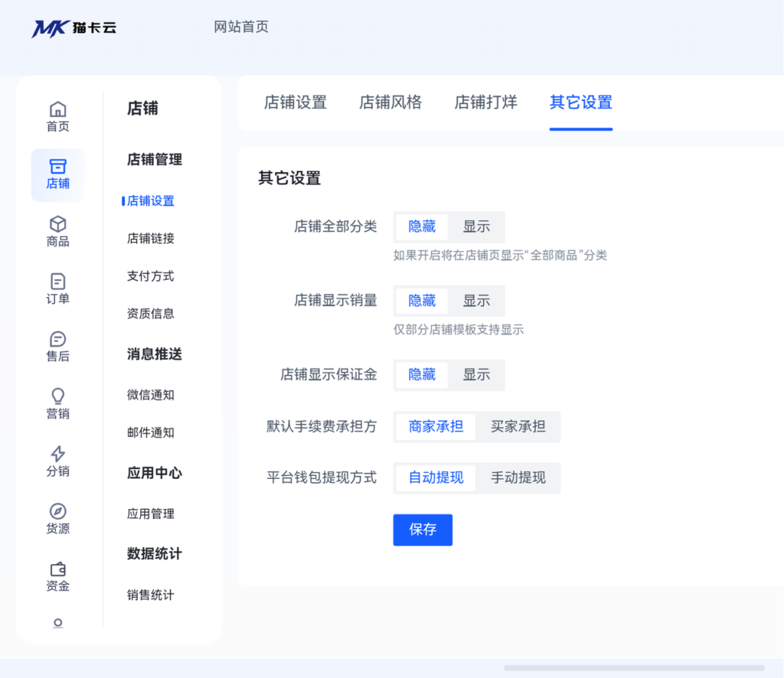This screenshot has width=784, height=678.
Task: Open 店铺设置 in submenu
Action: pyautogui.click(x=150, y=200)
